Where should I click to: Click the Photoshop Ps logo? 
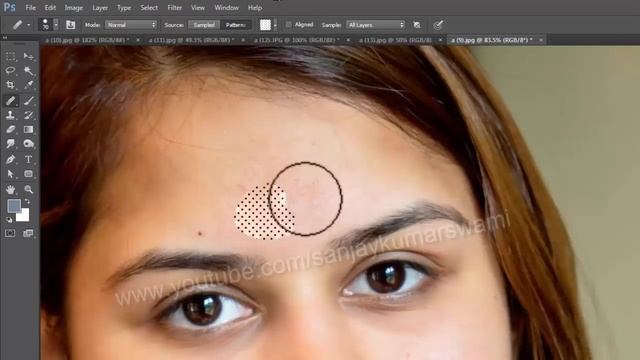9,7
